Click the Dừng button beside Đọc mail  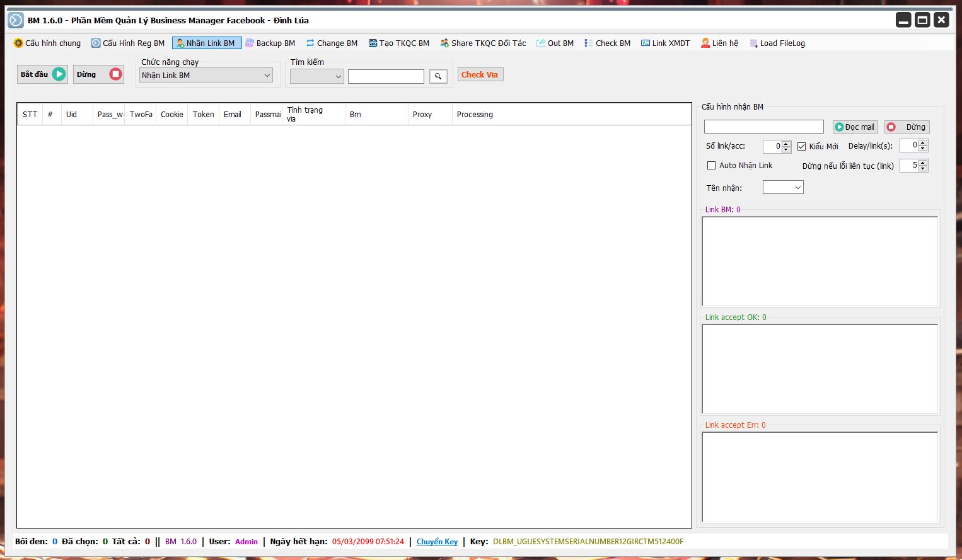point(907,127)
